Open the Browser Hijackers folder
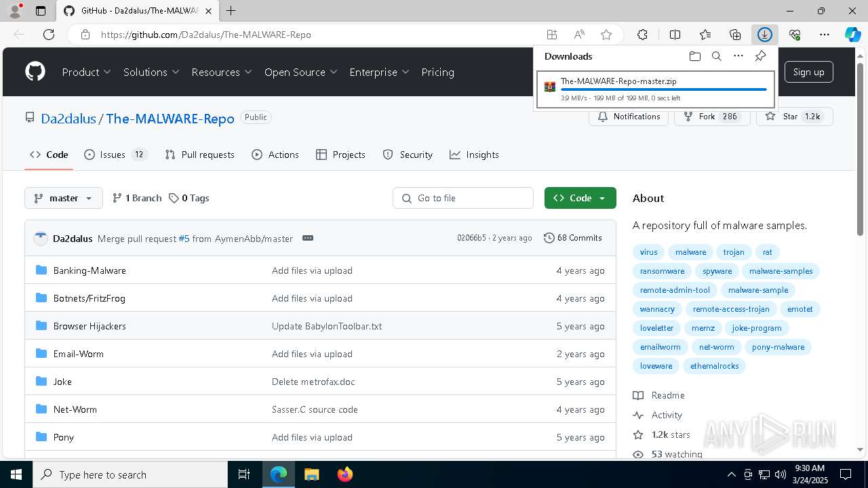 pyautogui.click(x=90, y=326)
